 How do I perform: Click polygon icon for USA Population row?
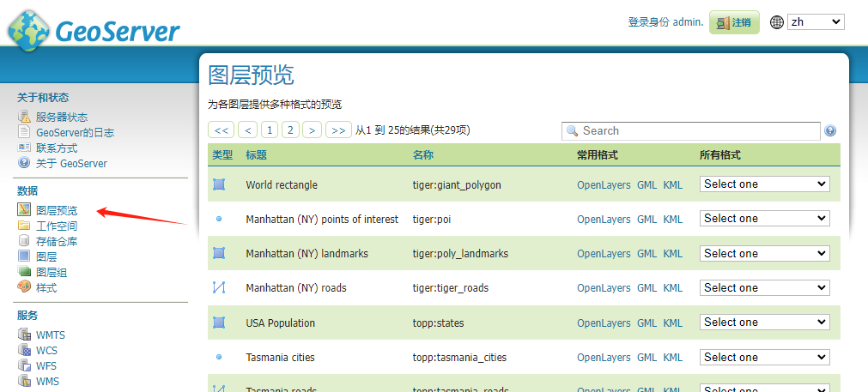coord(219,323)
